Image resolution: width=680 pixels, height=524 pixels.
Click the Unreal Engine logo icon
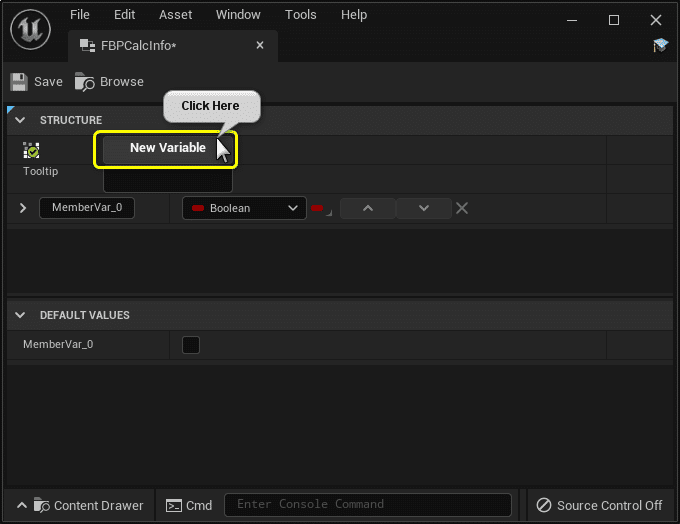pos(30,29)
